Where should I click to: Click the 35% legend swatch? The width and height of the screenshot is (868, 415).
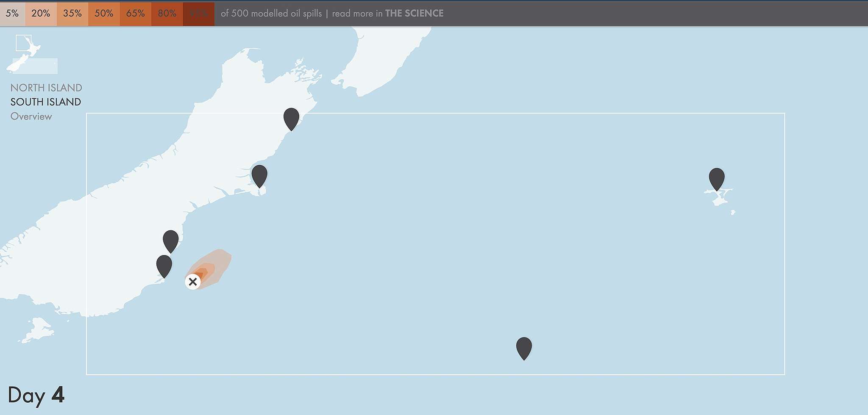[x=72, y=14]
